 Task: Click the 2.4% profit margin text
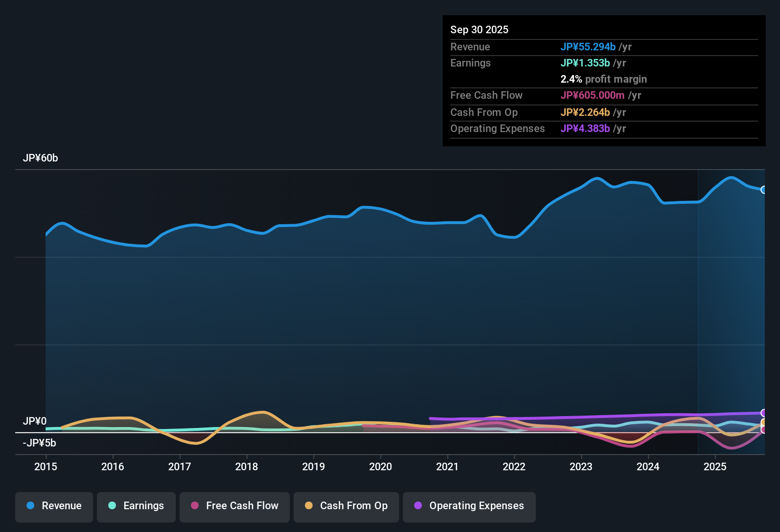click(x=604, y=79)
